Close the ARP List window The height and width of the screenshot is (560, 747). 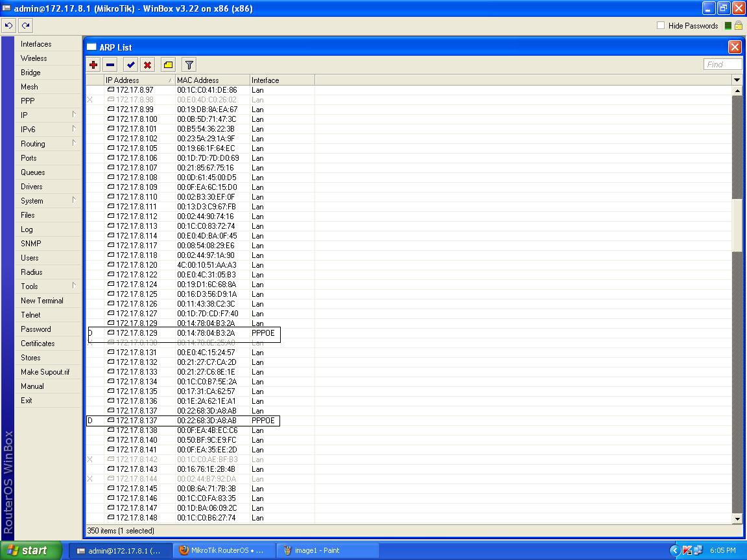pos(735,47)
